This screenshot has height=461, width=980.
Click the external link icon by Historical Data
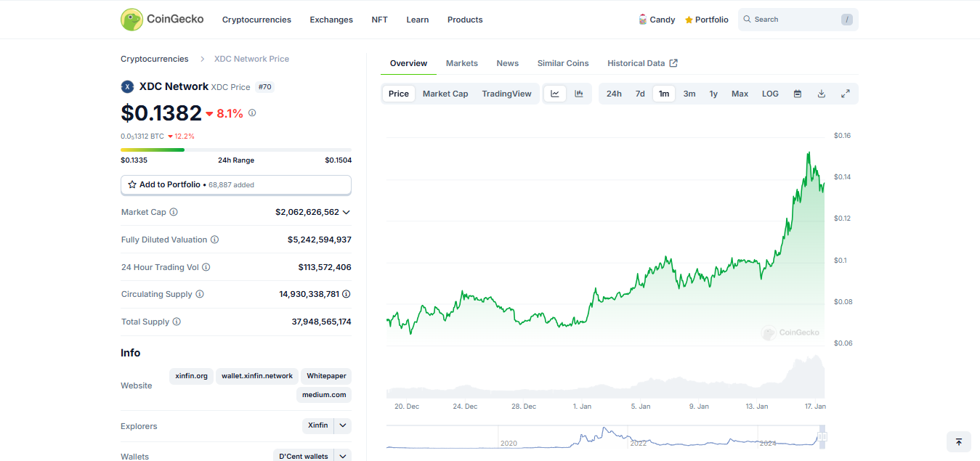tap(673, 63)
